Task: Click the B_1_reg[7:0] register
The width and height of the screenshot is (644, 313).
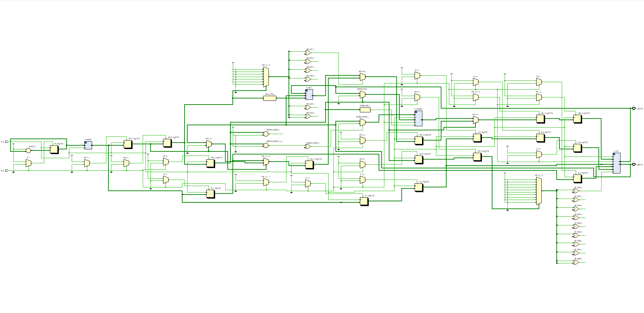Action: pyautogui.click(x=211, y=194)
